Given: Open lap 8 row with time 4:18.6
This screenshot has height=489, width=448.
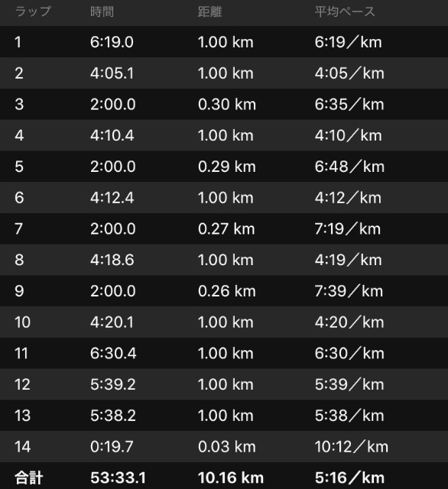Looking at the screenshot, I should click(224, 260).
